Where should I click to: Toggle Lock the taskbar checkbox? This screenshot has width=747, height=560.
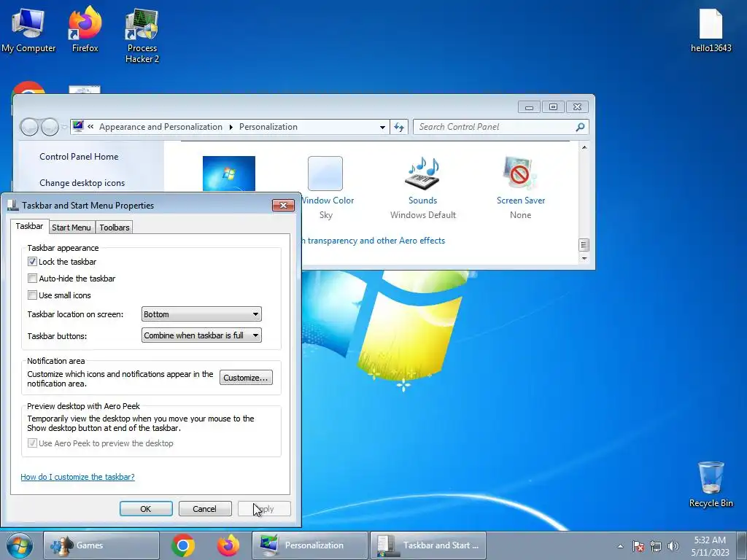[32, 262]
